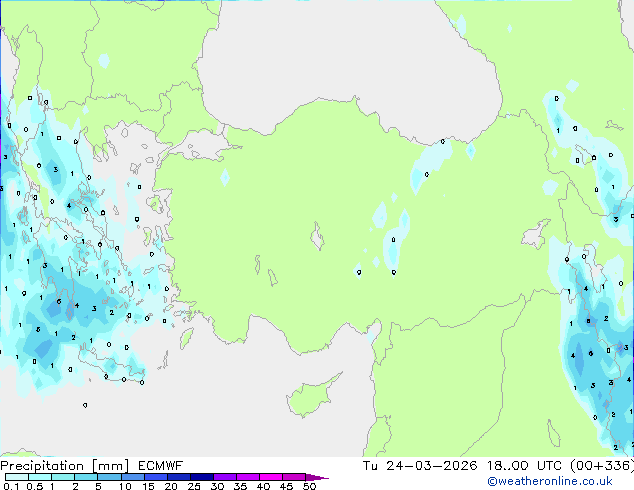Click the 25–30 mm dark navy legend swatch

pos(201,477)
